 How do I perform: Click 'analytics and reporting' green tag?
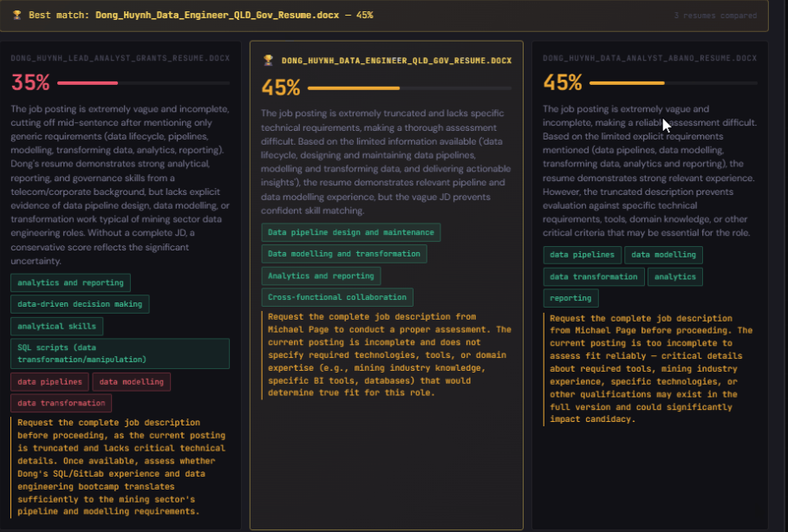70,282
